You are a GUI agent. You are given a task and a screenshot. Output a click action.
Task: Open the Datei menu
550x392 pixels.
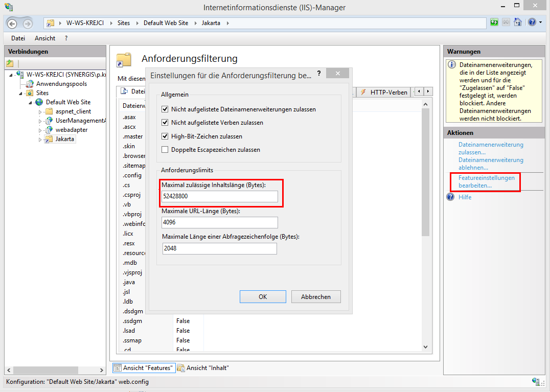click(18, 38)
